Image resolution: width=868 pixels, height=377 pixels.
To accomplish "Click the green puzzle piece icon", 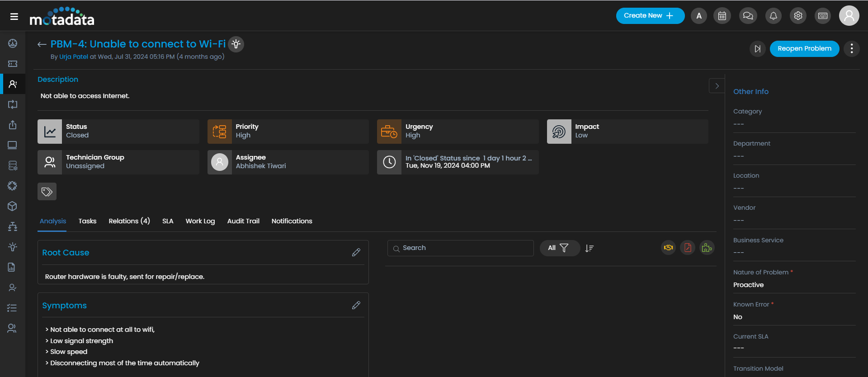I will [x=707, y=248].
